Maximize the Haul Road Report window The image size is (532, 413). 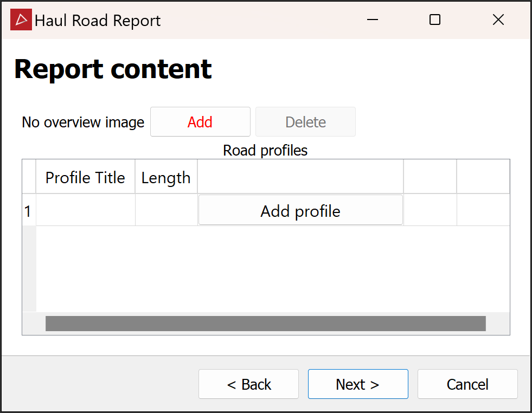[434, 20]
